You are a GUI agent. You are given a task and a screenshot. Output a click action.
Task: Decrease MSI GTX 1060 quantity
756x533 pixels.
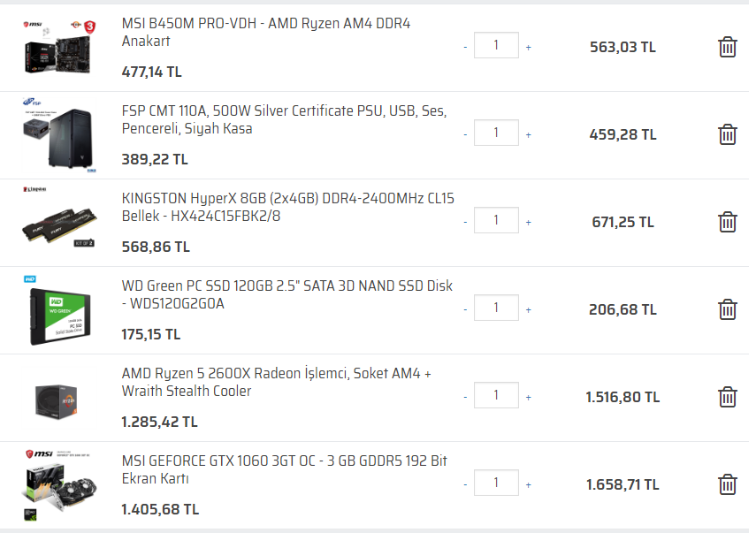(x=465, y=485)
